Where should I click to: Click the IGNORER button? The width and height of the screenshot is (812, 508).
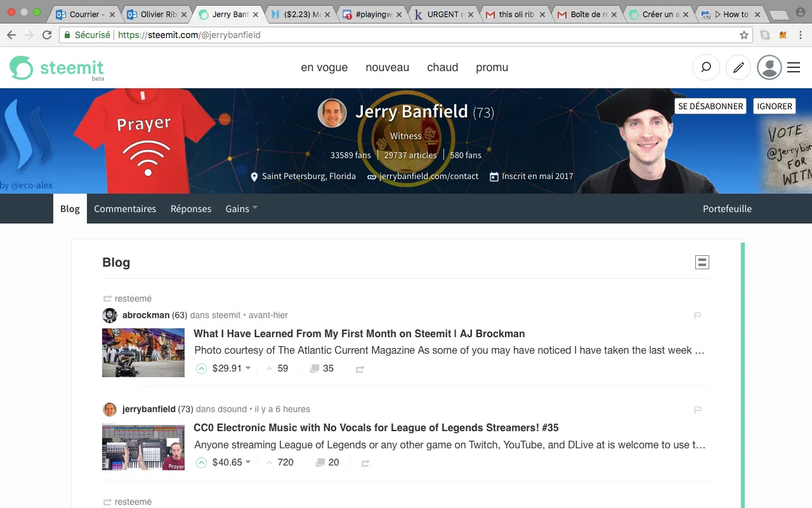[775, 106]
